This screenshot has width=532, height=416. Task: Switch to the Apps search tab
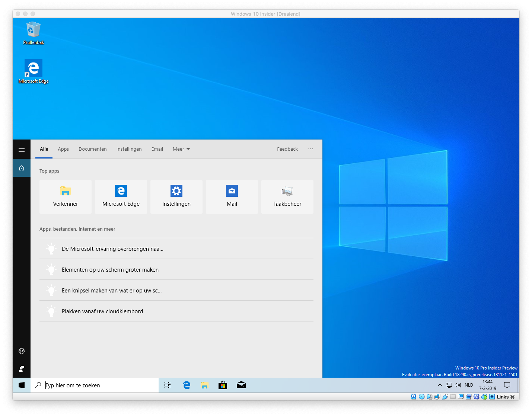tap(63, 149)
